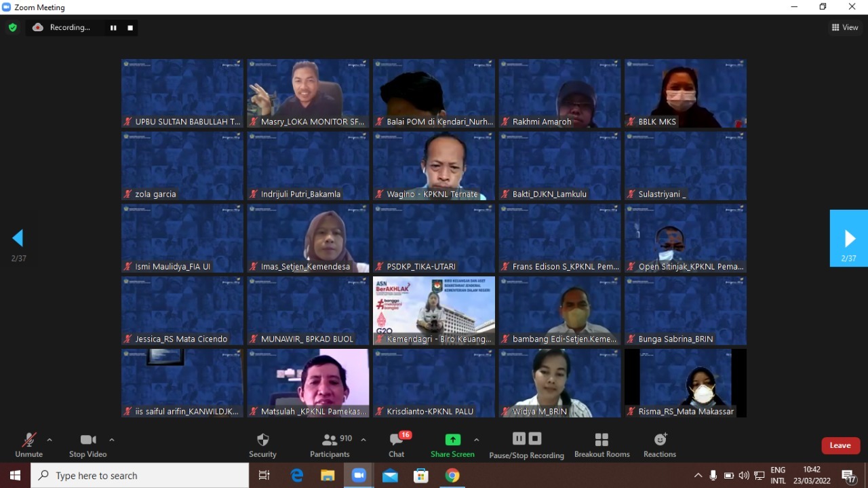Stop the recording in top indicator
Viewport: 868px width, 488px height.
[x=130, y=28]
